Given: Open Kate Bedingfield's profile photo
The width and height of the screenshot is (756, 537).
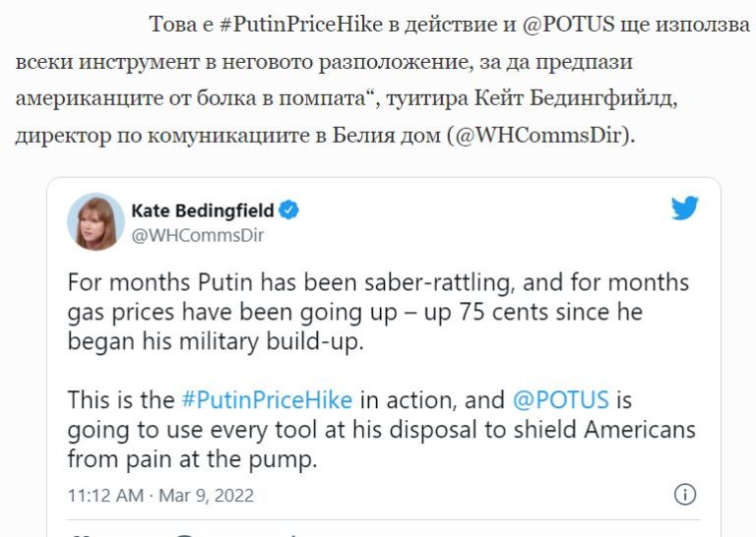Looking at the screenshot, I should [95, 221].
